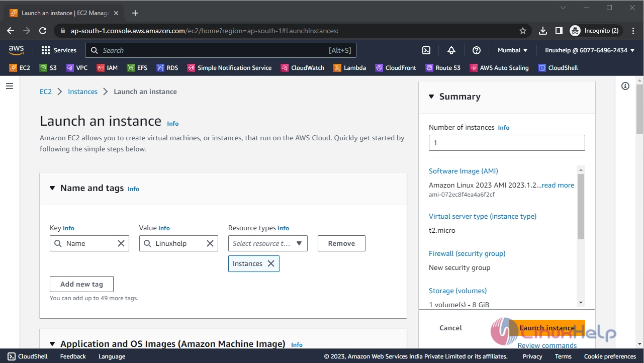The width and height of the screenshot is (644, 363).
Task: Collapse the Name and tags section
Action: pyautogui.click(x=52, y=188)
